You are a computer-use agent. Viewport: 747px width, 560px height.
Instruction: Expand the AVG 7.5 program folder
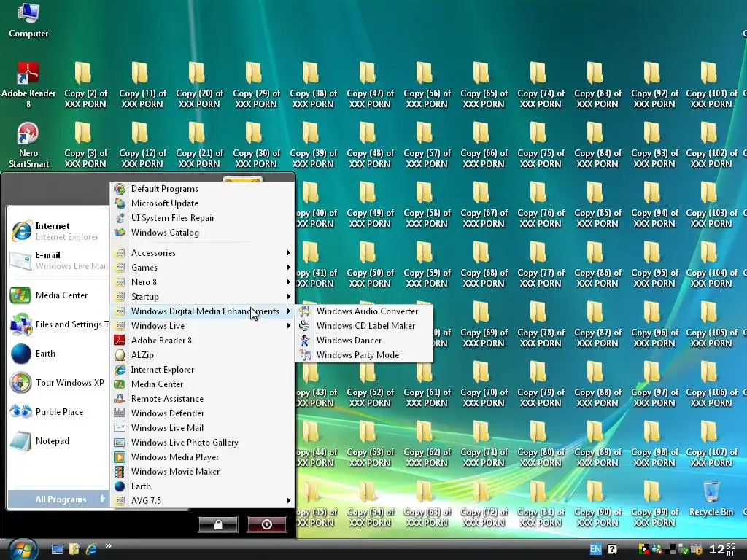[203, 501]
